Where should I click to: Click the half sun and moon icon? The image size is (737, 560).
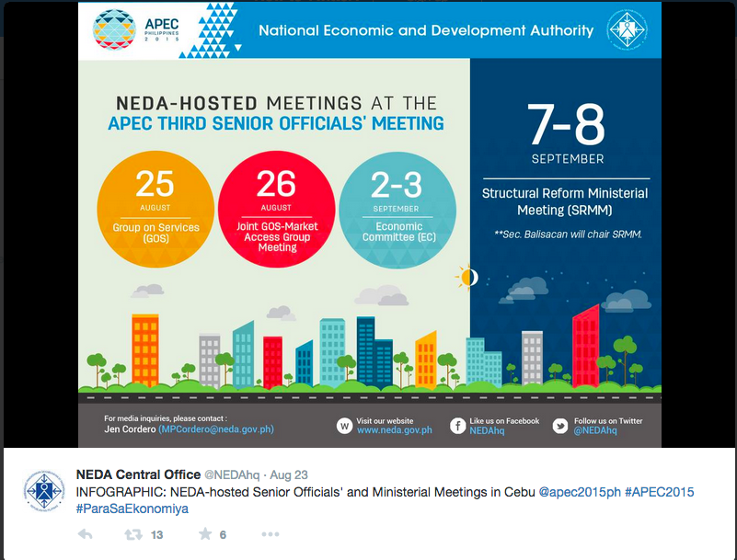[468, 276]
